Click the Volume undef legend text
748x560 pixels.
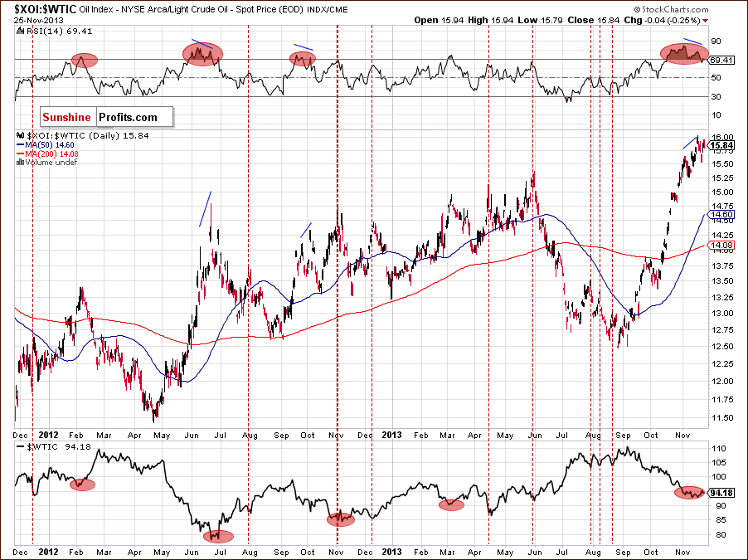coord(51,163)
